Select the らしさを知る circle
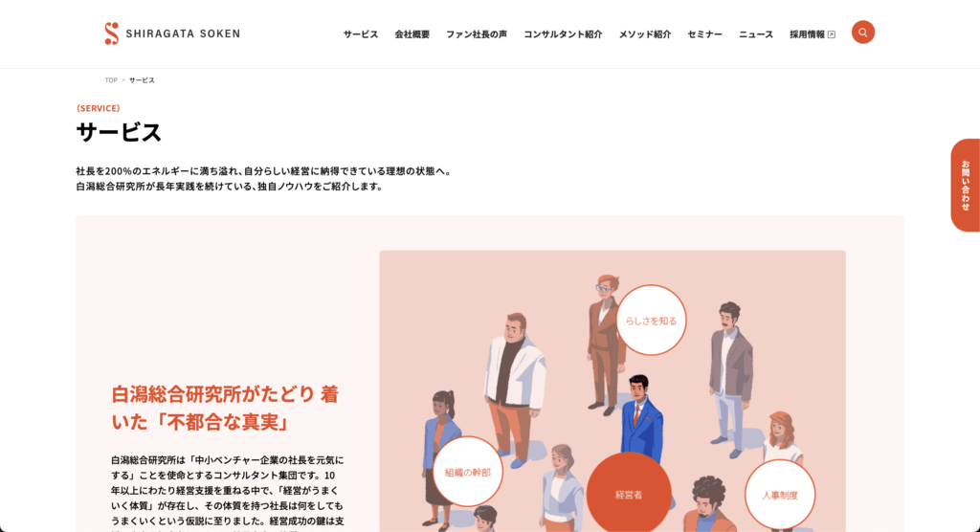Viewport: 980px width, 532px height. point(651,321)
